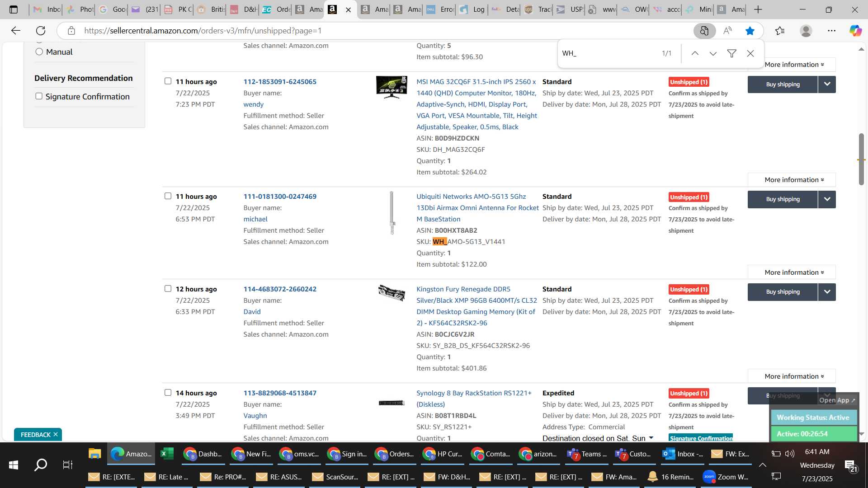The width and height of the screenshot is (868, 488).
Task: Expand topmost More information under find bar
Action: pos(794,65)
